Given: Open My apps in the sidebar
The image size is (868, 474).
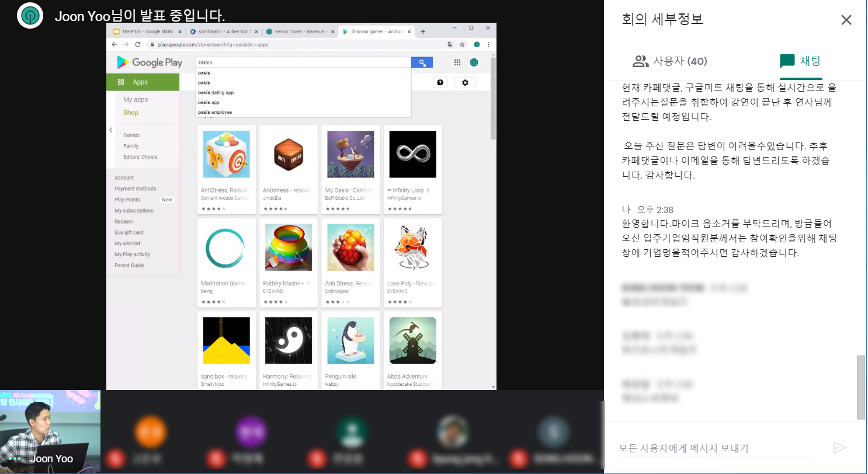Looking at the screenshot, I should tap(136, 100).
